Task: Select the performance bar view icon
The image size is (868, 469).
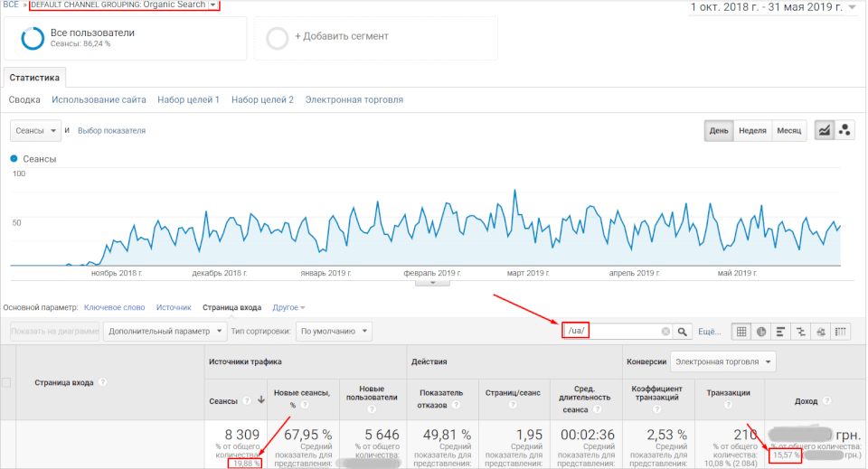Action: [780, 332]
